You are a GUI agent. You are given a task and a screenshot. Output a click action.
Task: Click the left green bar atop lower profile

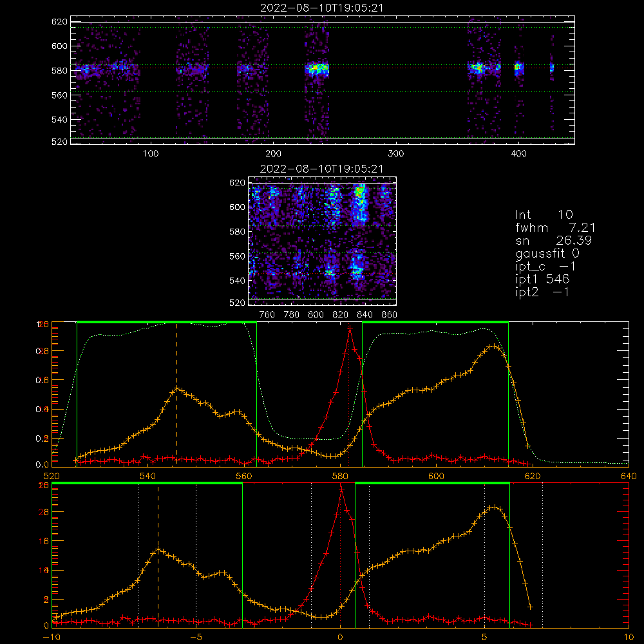click(x=147, y=484)
